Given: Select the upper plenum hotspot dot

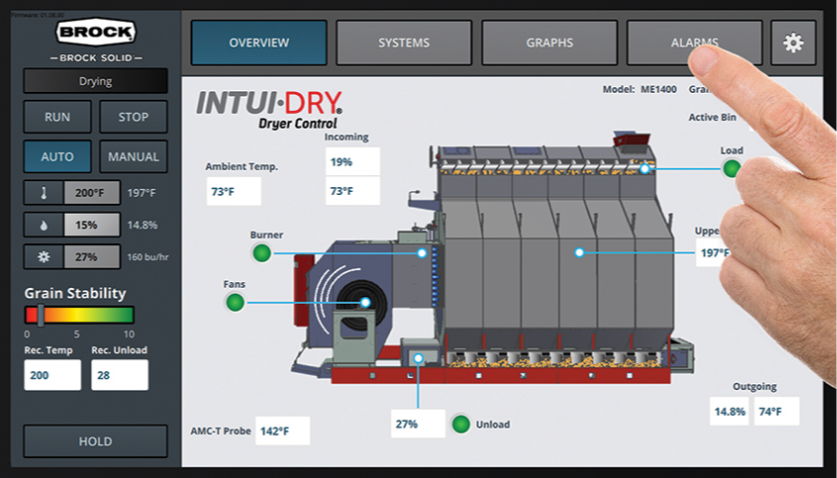Looking at the screenshot, I should click(579, 252).
